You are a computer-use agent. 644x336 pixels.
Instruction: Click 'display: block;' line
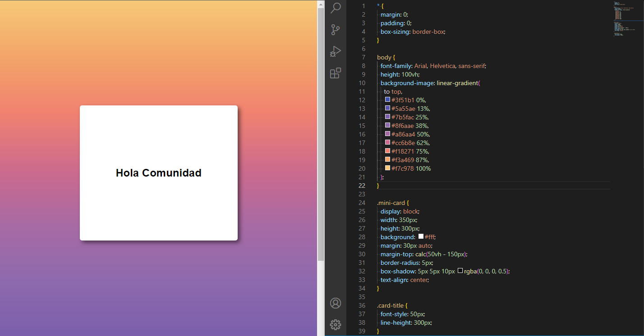point(400,211)
